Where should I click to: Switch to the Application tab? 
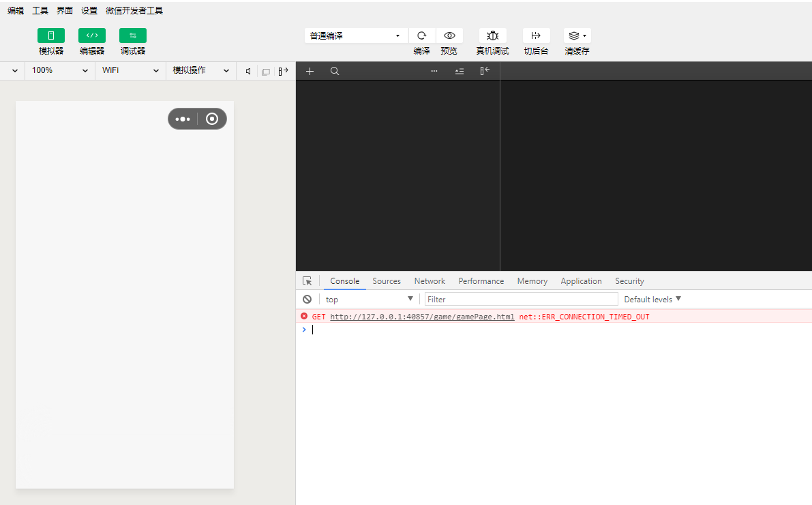pos(581,281)
